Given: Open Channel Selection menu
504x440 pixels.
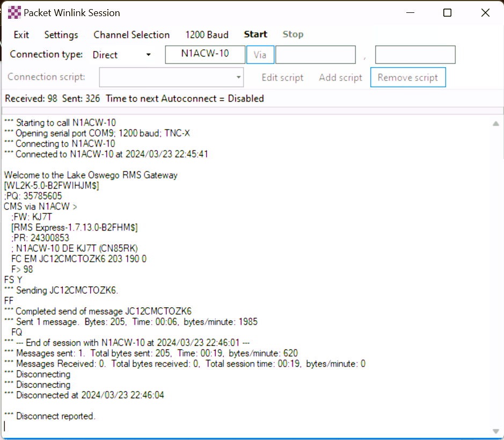Looking at the screenshot, I should point(132,35).
